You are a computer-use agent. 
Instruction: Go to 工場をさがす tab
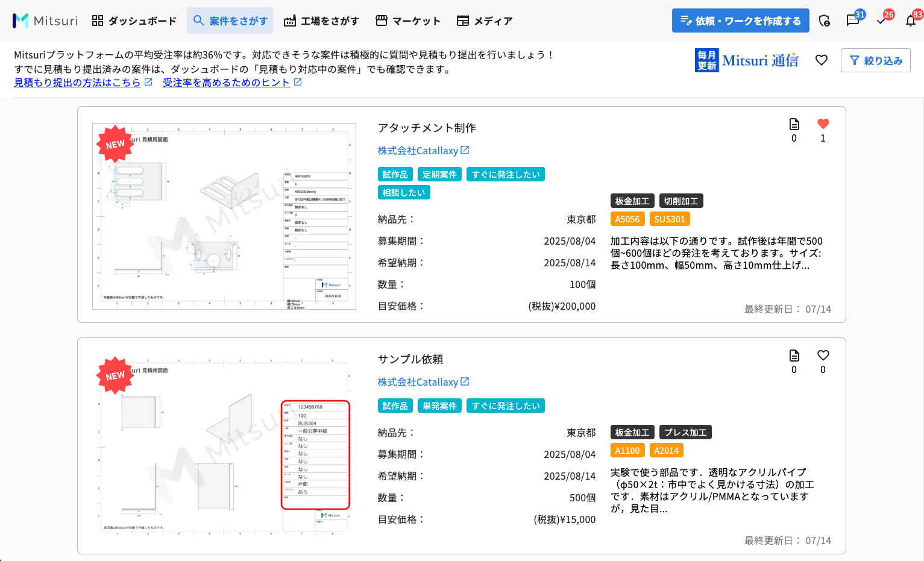pyautogui.click(x=321, y=20)
